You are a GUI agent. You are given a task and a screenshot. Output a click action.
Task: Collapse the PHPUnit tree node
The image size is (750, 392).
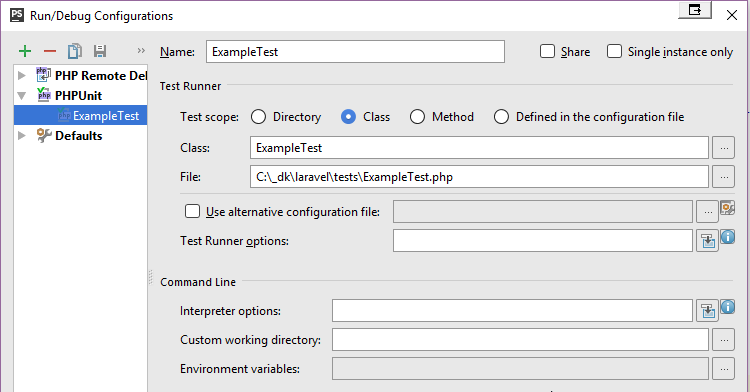[x=22, y=96]
